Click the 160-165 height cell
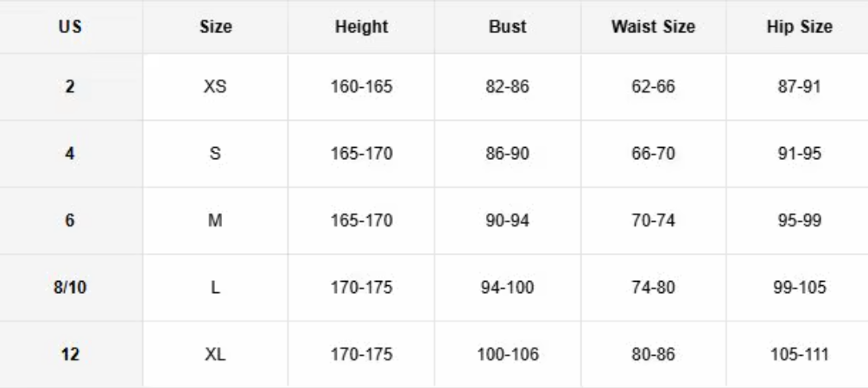Screen dimensions: 868x388 point(361,87)
